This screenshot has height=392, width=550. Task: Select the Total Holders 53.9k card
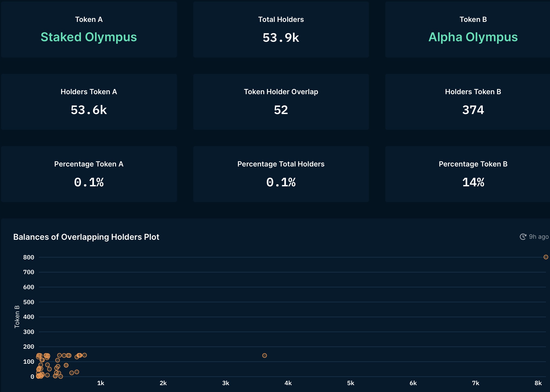point(281,30)
